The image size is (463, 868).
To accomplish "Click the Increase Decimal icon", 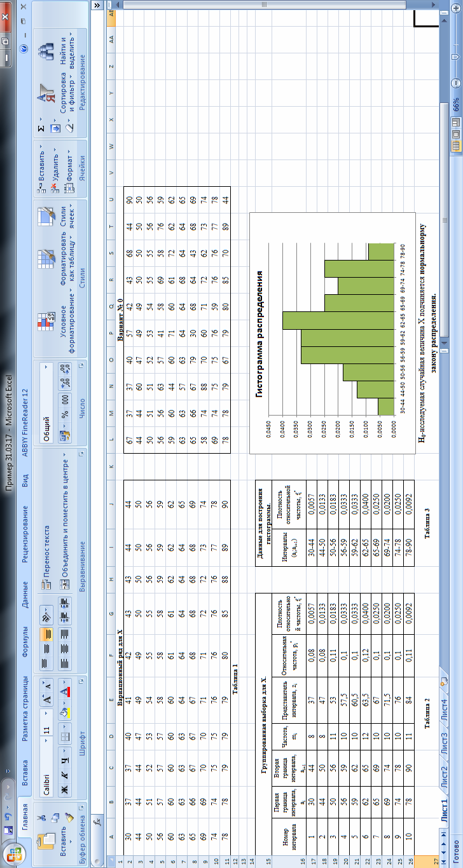I will [x=65, y=384].
